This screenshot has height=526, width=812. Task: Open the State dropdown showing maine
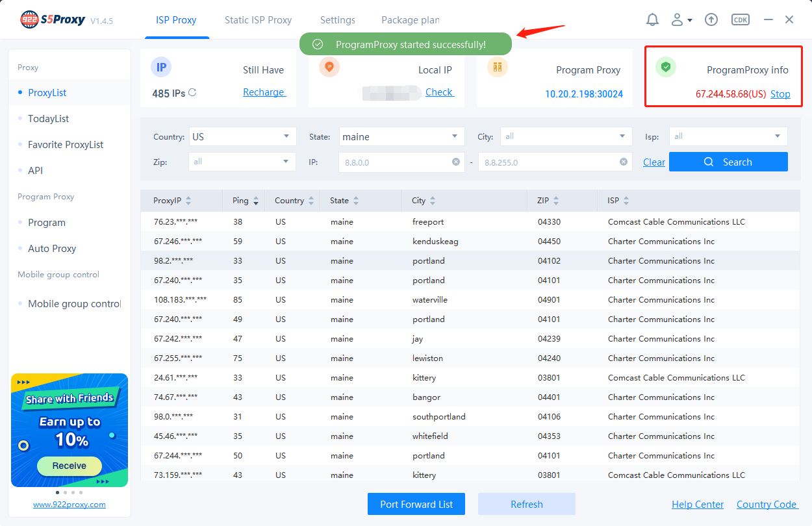coord(402,136)
